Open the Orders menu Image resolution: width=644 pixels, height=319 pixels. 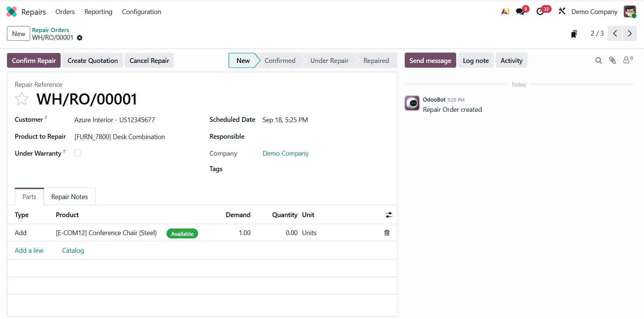pyautogui.click(x=65, y=12)
